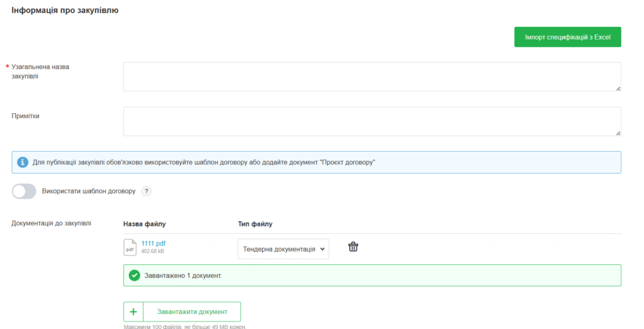Click the PDF file type icon
The width and height of the screenshot is (644, 329).
[x=130, y=248]
